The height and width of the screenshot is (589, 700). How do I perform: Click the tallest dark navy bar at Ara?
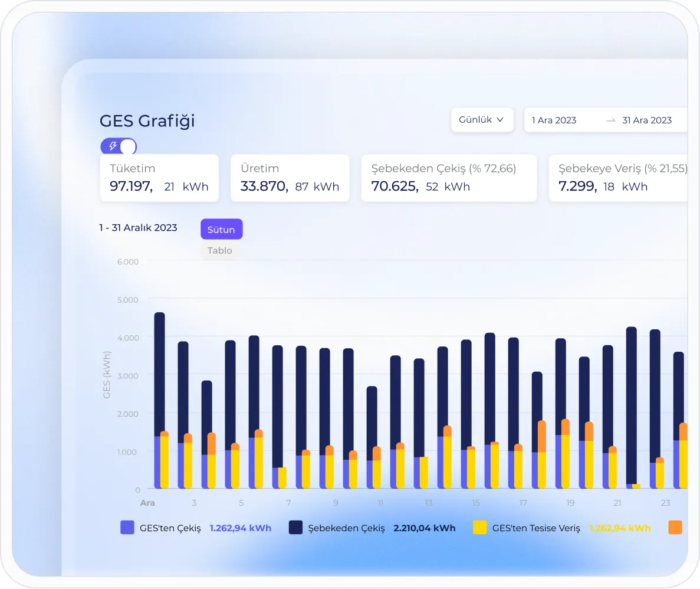pyautogui.click(x=159, y=372)
